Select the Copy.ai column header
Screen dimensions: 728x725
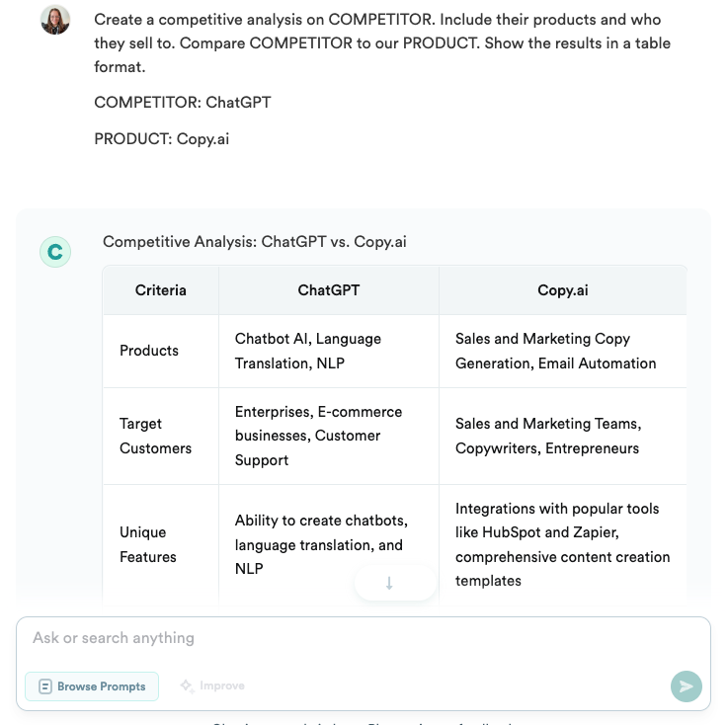(x=563, y=290)
